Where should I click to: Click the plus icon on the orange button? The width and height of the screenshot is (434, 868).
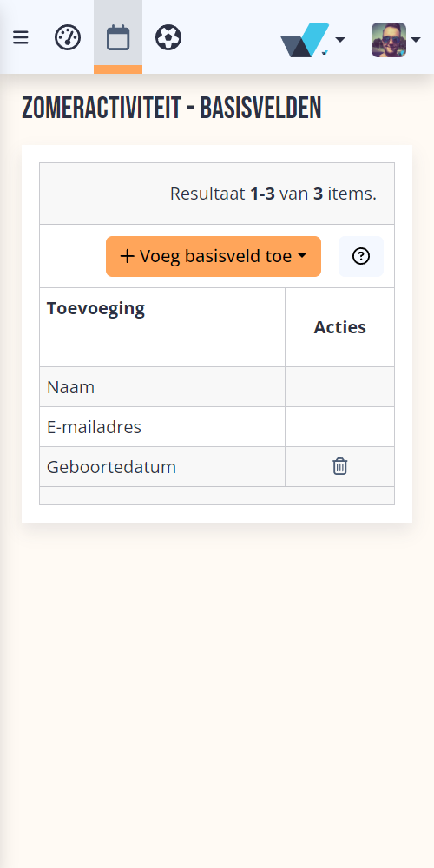click(x=128, y=256)
